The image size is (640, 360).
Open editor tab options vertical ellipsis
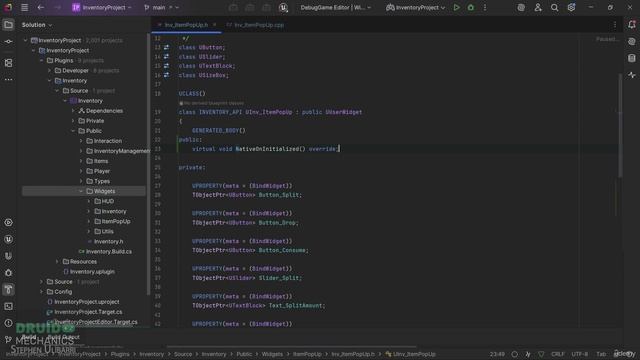[615, 25]
